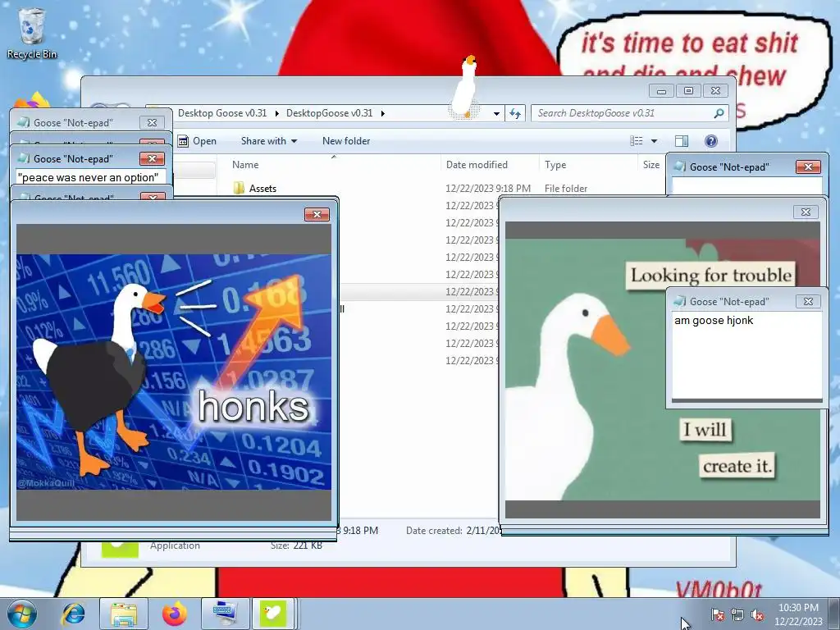Click the empty Not-epad text area at right
The image size is (840, 630).
[x=746, y=186]
